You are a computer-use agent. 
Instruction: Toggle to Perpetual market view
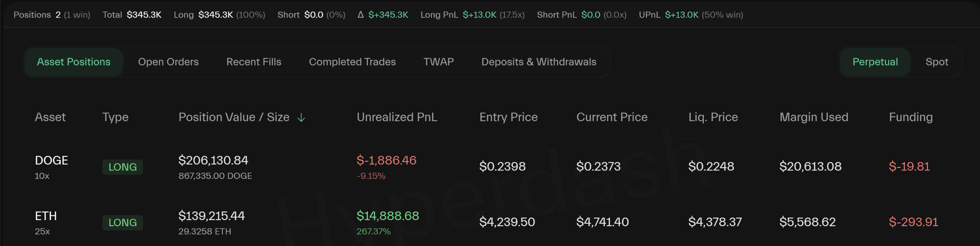875,62
